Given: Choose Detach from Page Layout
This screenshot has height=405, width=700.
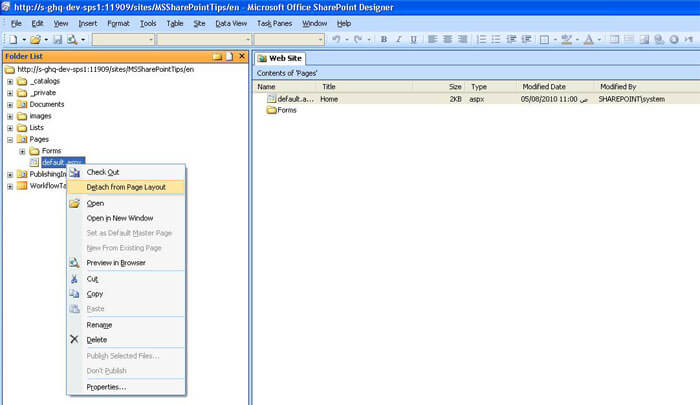Looking at the screenshot, I should [x=126, y=187].
